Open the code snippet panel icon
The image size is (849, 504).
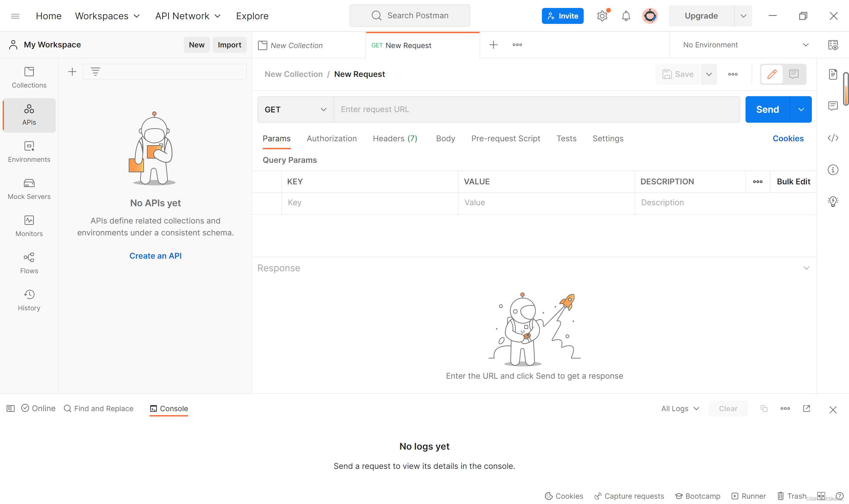point(833,138)
